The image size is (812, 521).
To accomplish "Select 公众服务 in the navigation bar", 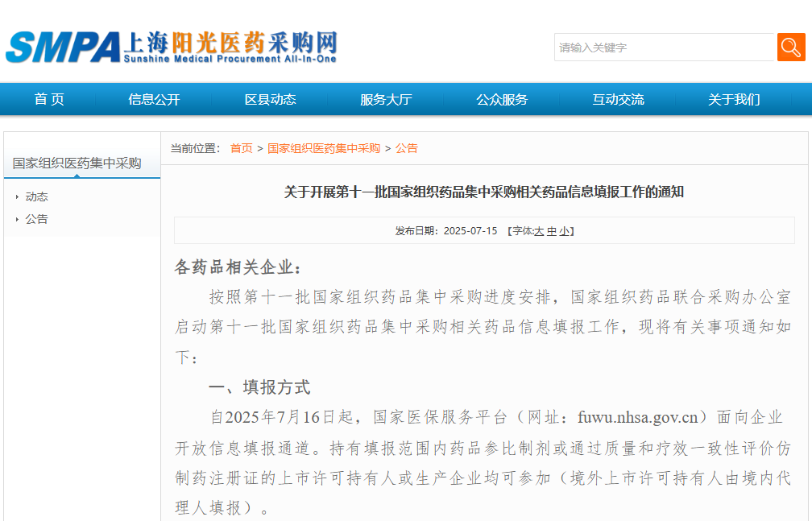I will click(502, 99).
